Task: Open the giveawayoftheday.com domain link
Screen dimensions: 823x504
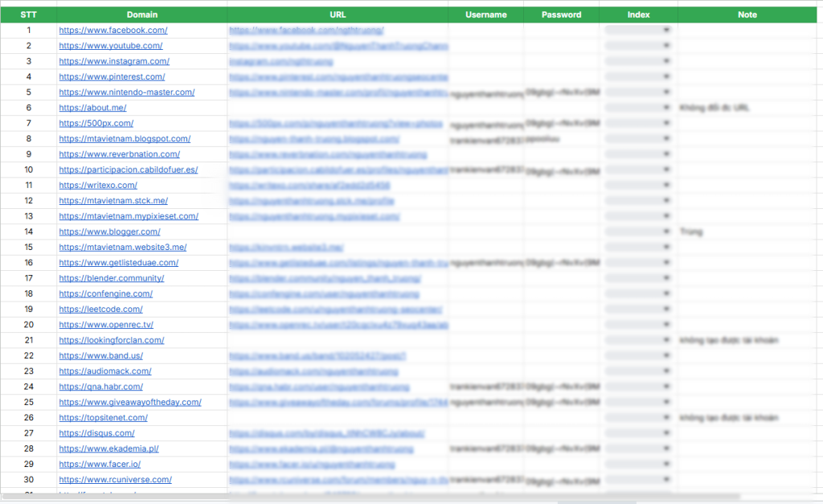Action: 129,401
